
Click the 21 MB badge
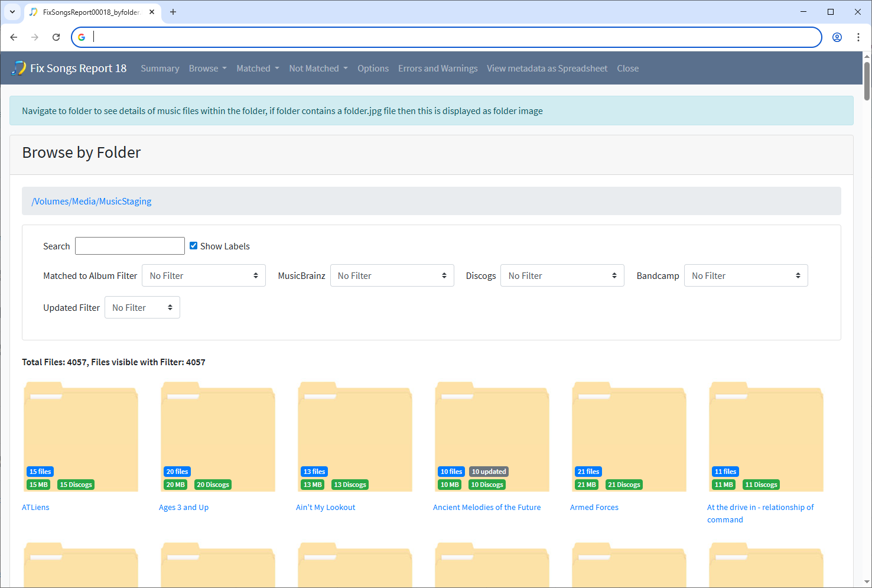point(587,485)
